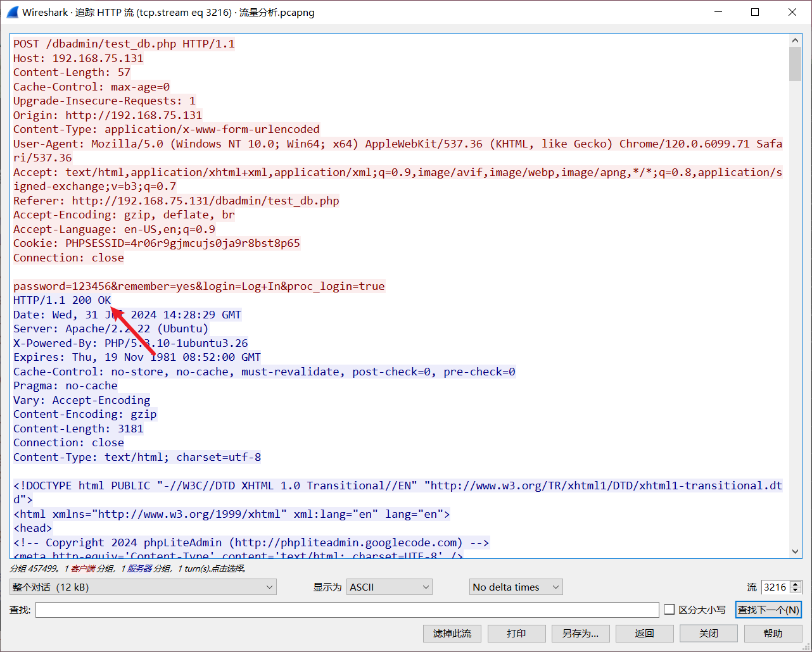Click the '<html xmlns=' line
812x652 pixels.
[x=232, y=514]
